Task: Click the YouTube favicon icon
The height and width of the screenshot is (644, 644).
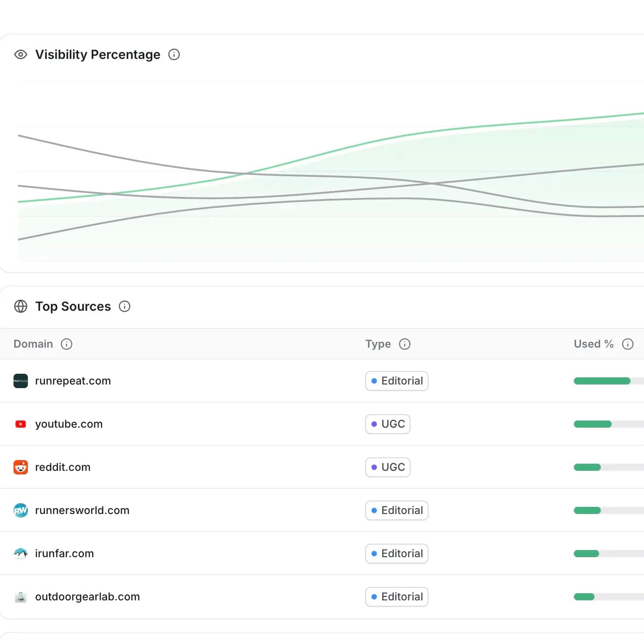Action: [x=21, y=424]
